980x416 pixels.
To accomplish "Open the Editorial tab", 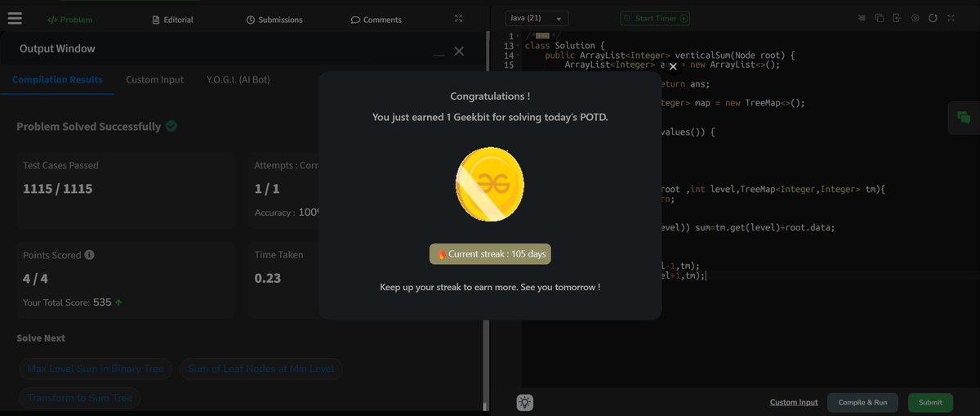I will tap(173, 19).
